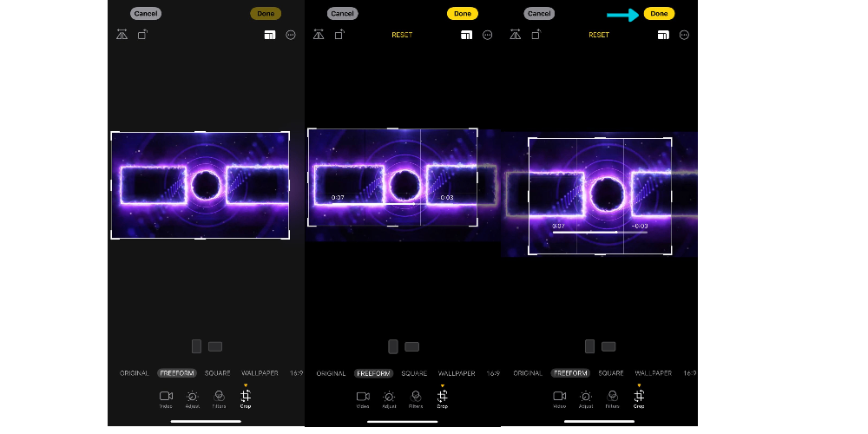The width and height of the screenshot is (868, 434).
Task: Open the Filters tool in middle screenshot
Action: (x=416, y=399)
